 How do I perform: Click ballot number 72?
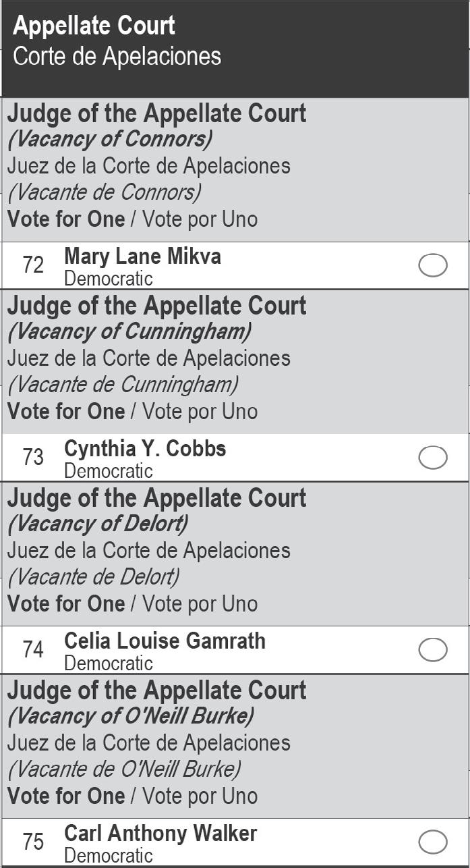click(33, 265)
